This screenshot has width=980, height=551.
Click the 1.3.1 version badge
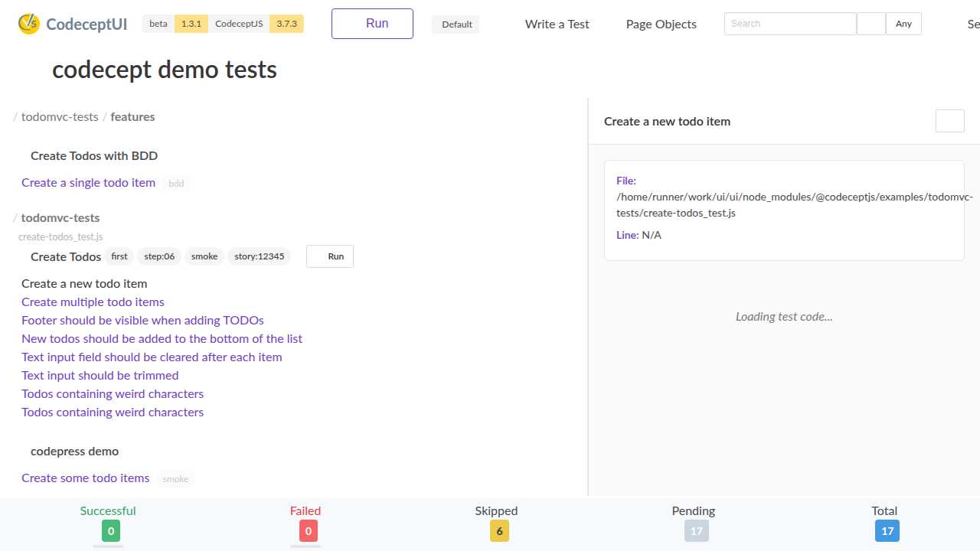pos(191,24)
